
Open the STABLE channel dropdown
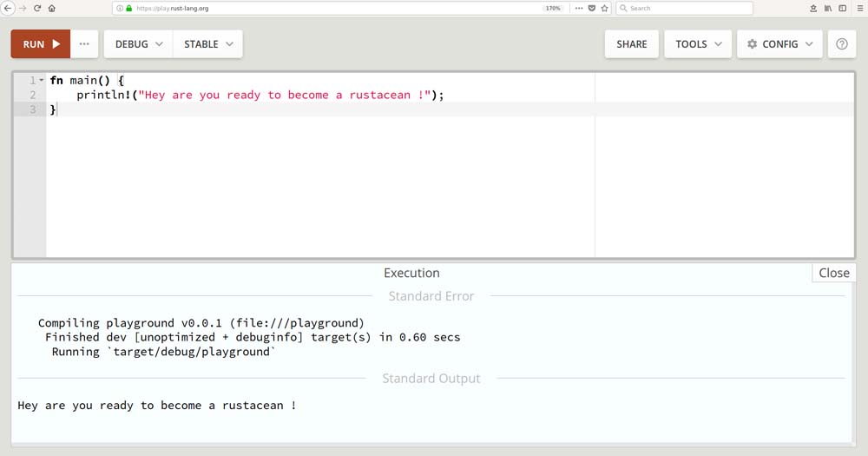(x=208, y=44)
